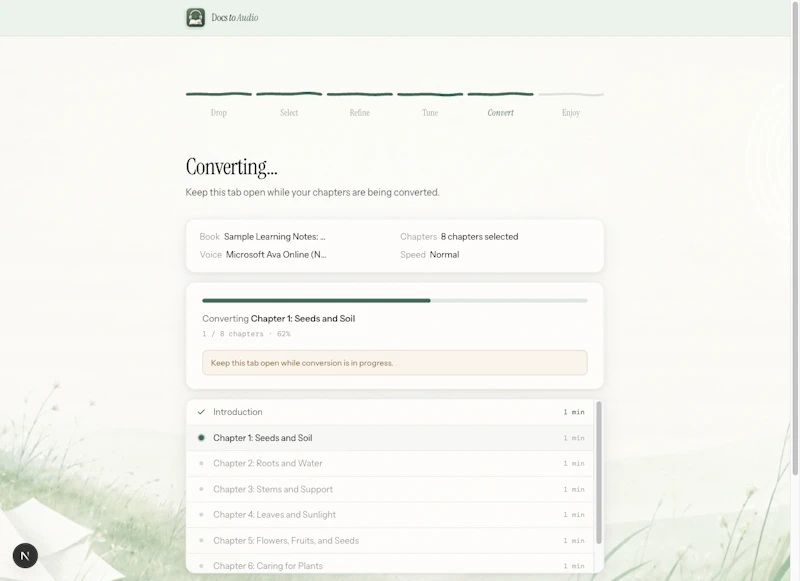Click the pending dot beside Chapter 3: Stems and Support

pyautogui.click(x=201, y=489)
